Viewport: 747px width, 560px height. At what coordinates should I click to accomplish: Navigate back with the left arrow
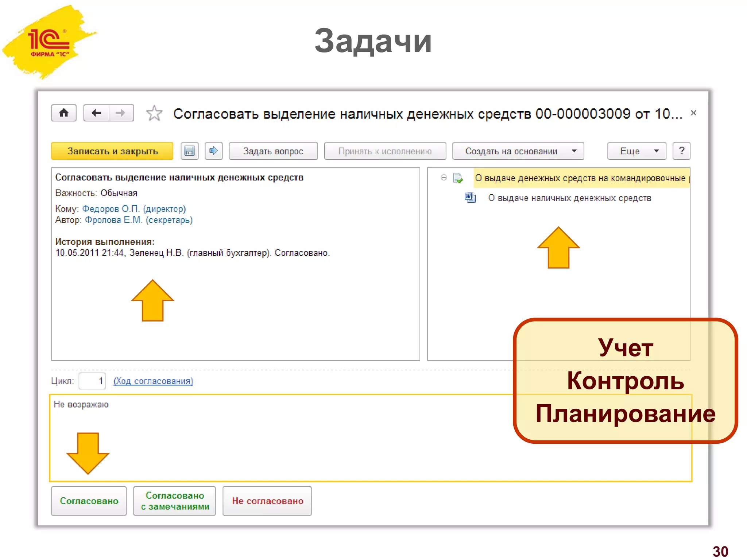[96, 113]
